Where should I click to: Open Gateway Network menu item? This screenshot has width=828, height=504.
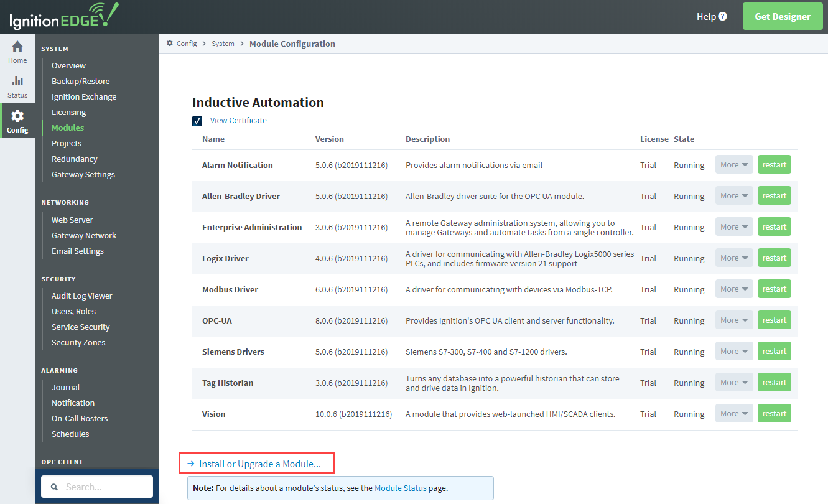tap(84, 236)
